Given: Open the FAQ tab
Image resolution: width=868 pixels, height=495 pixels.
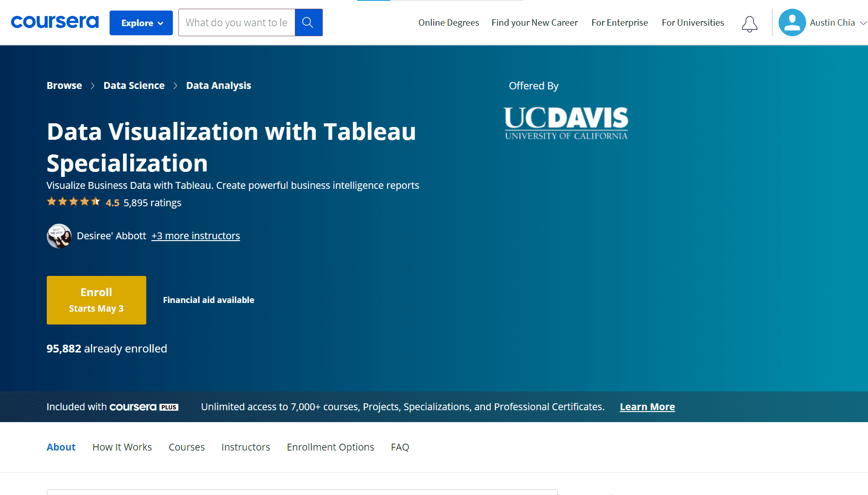Looking at the screenshot, I should click(399, 447).
